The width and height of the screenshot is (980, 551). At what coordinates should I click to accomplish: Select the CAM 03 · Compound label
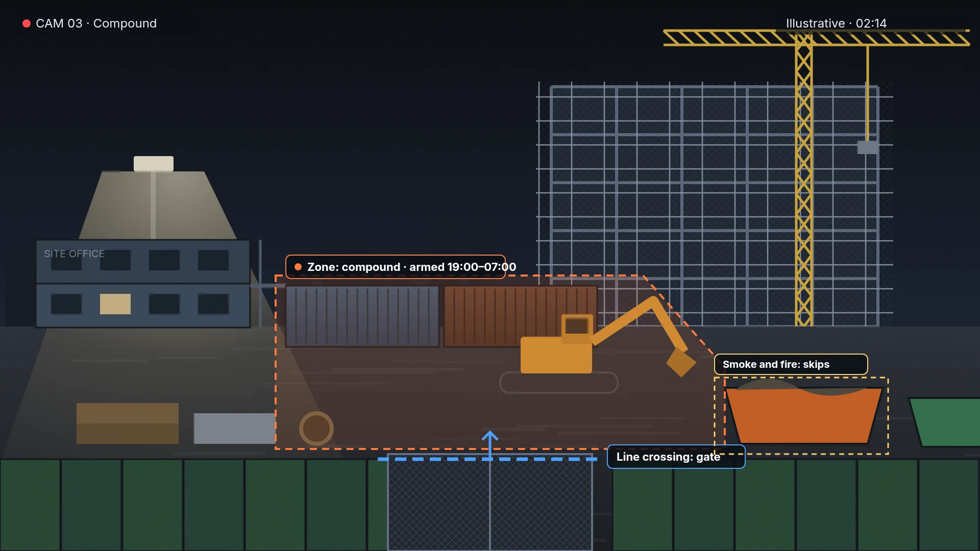(96, 23)
